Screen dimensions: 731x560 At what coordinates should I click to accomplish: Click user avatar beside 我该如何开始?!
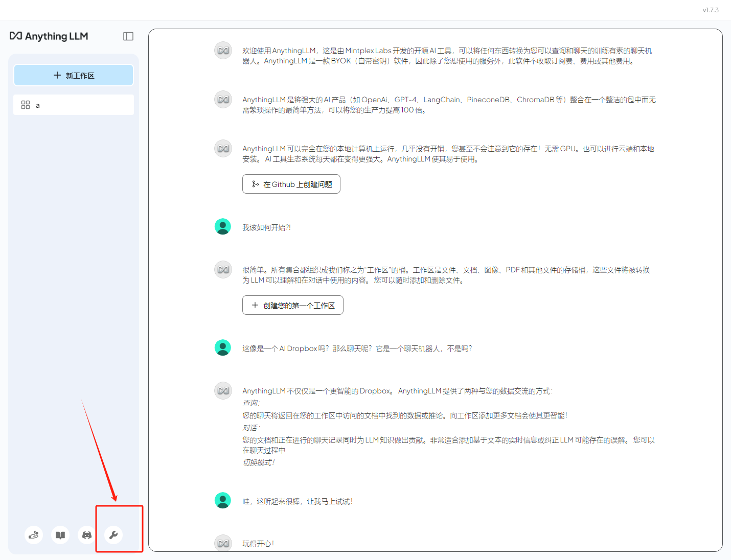click(x=223, y=226)
